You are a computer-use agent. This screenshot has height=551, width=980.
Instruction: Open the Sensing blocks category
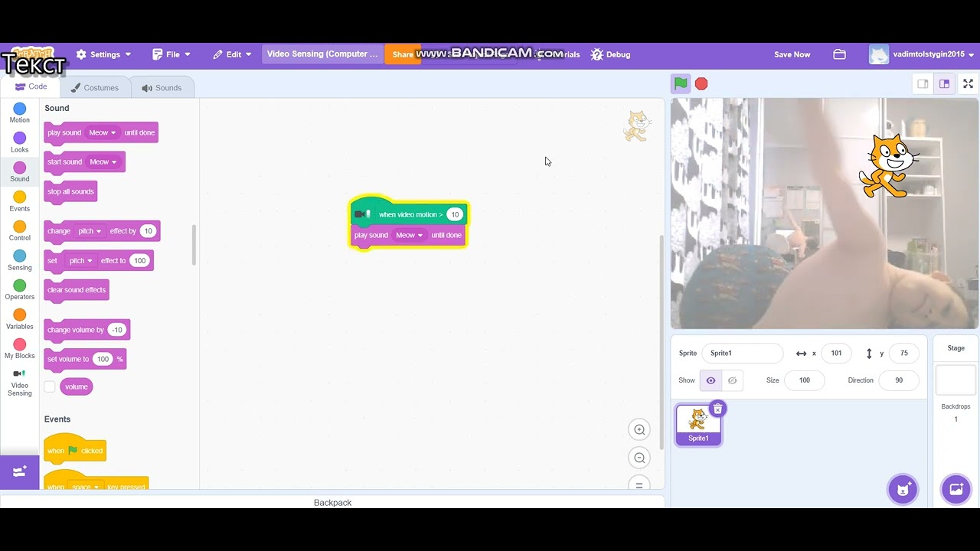(x=20, y=260)
